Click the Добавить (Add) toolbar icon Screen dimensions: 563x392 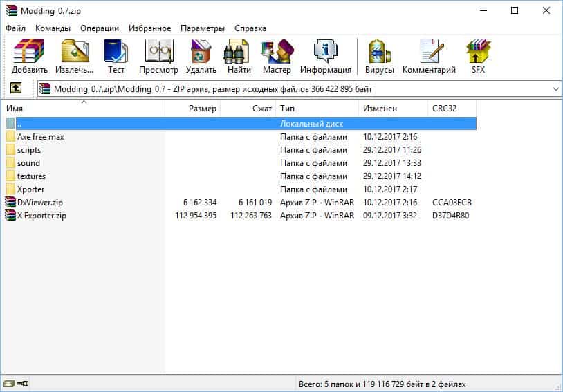[29, 56]
